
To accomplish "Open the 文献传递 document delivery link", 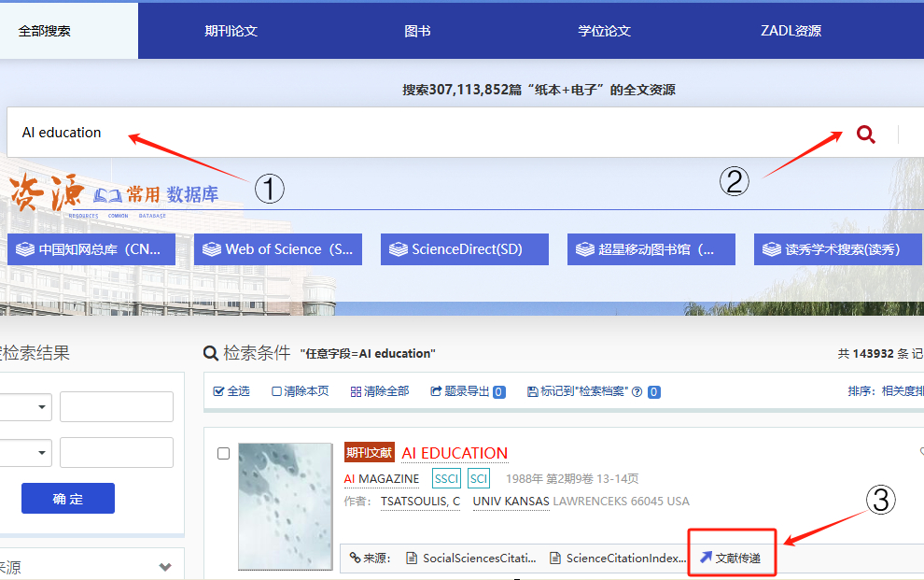I will click(731, 559).
